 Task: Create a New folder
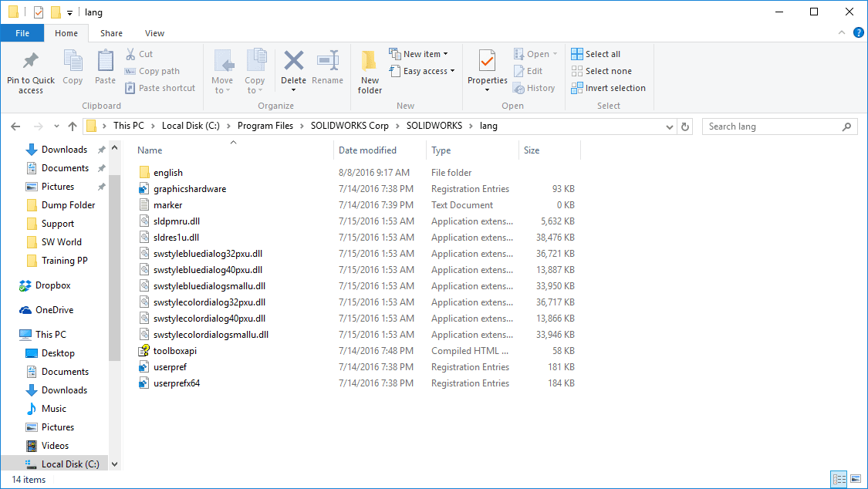[369, 69]
